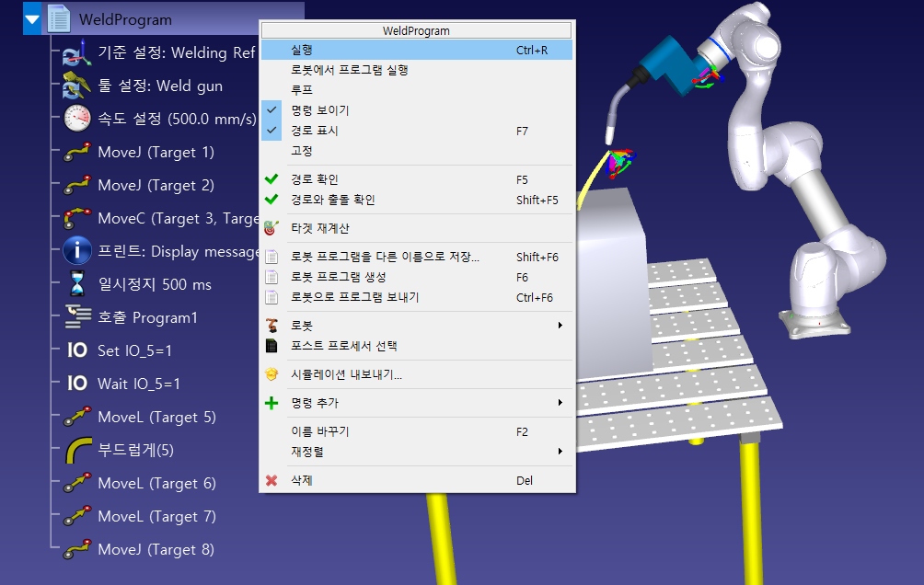
Task: Click the green plus icon for 명령 추가
Action: tap(271, 403)
